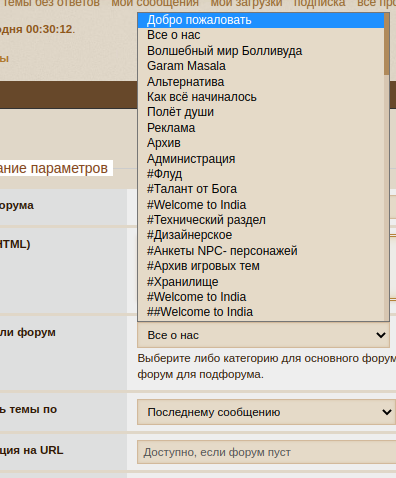
Task: Open 'мои сообщения' navigation link
Action: (155, 3)
